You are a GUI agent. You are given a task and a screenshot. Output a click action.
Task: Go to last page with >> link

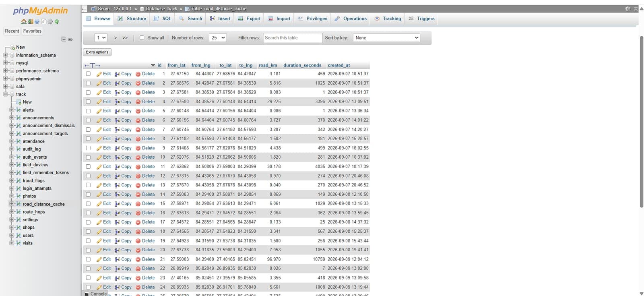125,38
